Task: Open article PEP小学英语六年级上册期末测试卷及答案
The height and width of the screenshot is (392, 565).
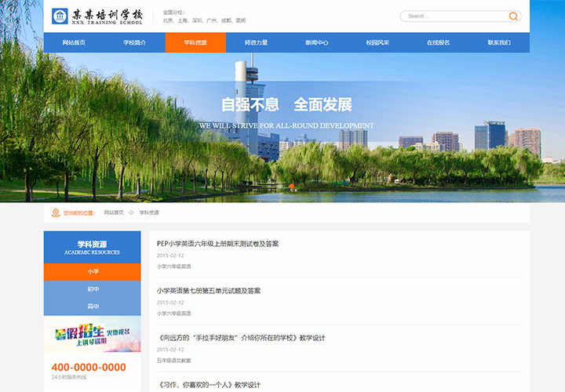Action: 217,244
